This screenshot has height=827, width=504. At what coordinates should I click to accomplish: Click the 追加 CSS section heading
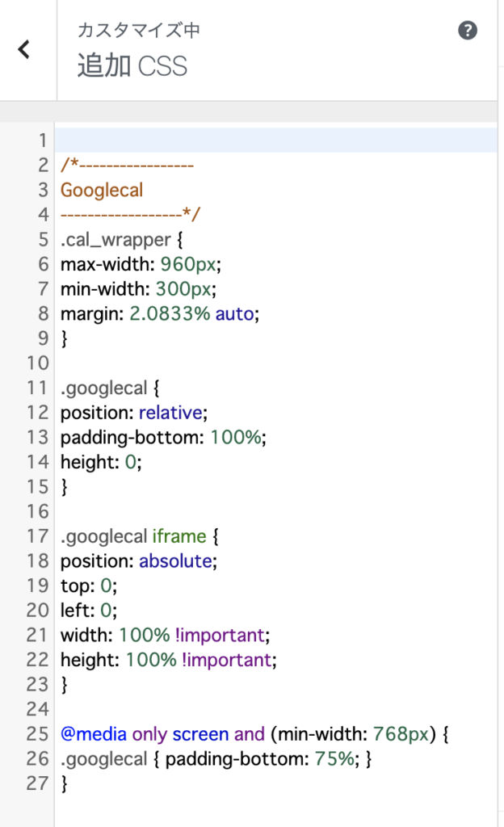point(132,66)
